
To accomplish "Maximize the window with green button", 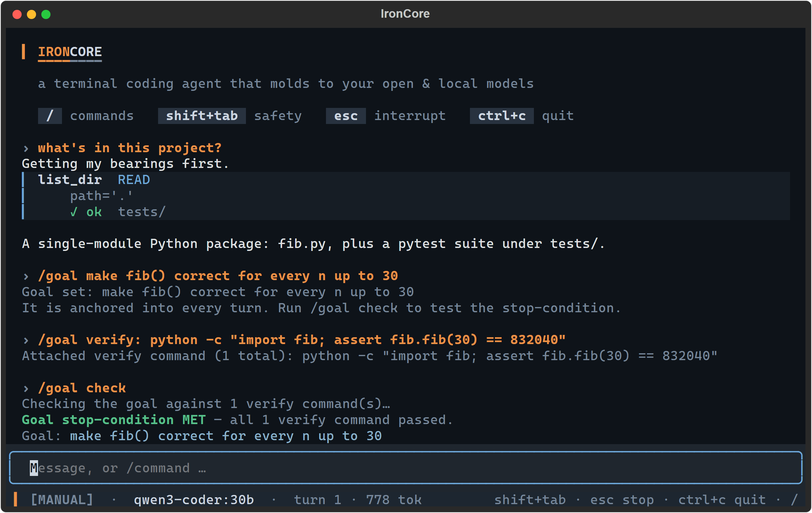I will (x=46, y=14).
